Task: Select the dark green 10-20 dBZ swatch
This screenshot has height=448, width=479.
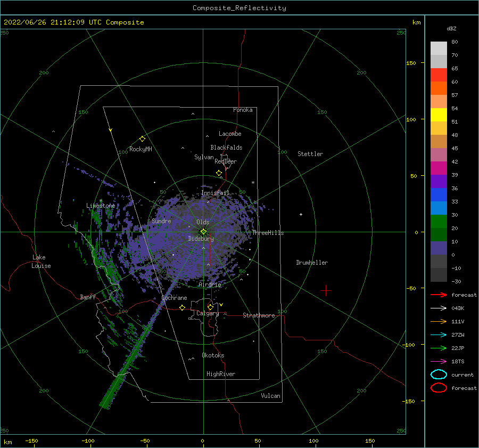Action: pyautogui.click(x=439, y=235)
